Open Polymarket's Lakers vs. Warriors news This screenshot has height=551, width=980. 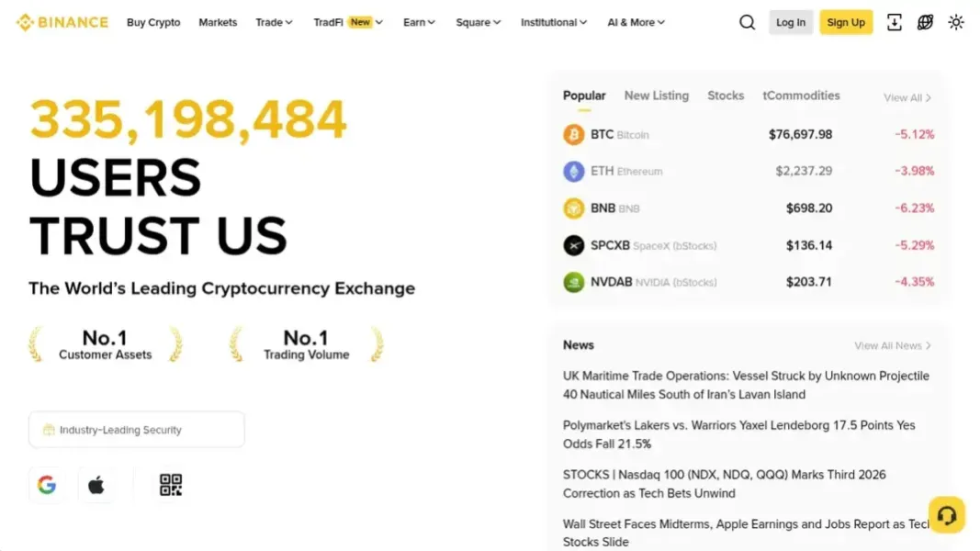point(738,434)
